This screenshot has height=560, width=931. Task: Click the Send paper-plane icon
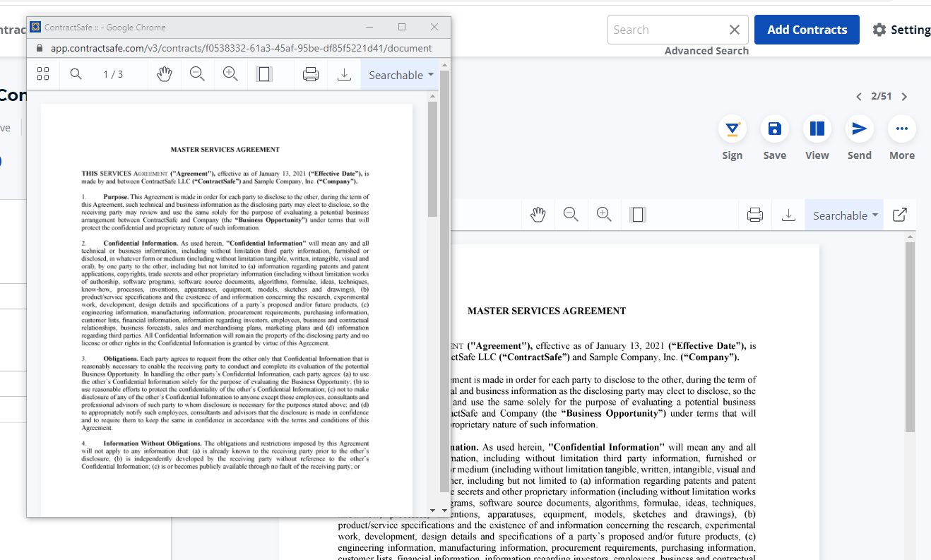pos(860,129)
